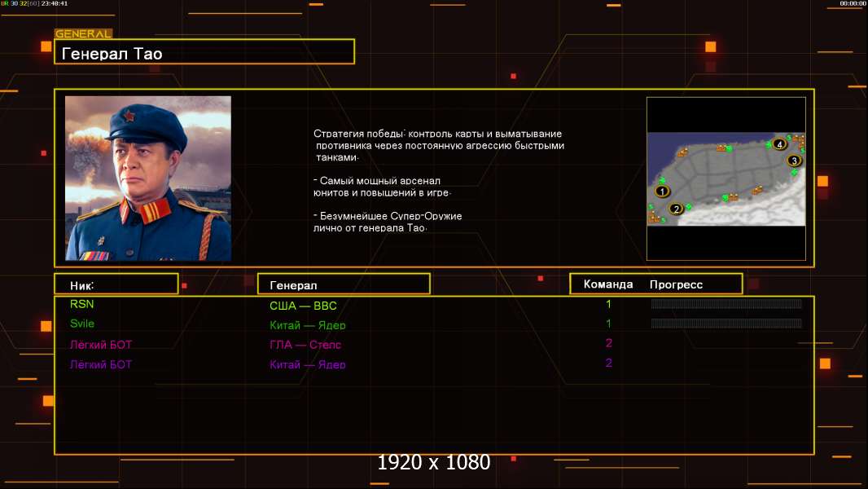
Task: Click start position 4 on the minimap
Action: tap(779, 144)
